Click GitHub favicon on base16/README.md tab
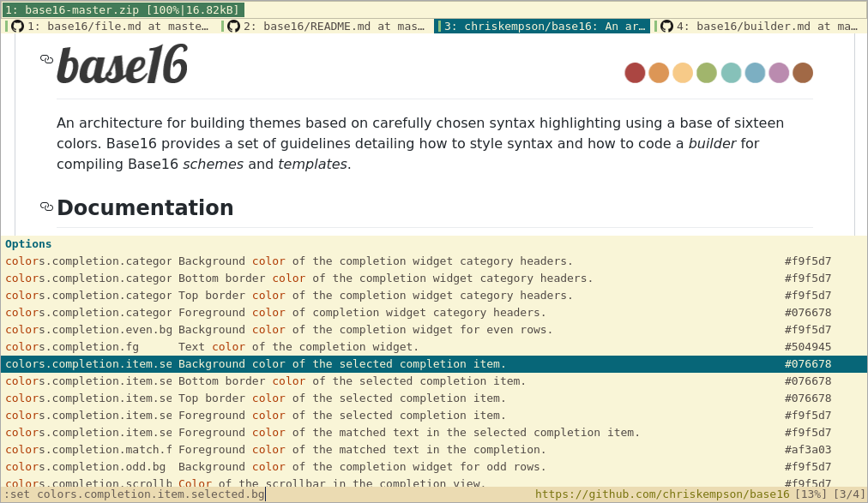This screenshot has width=868, height=503. click(x=233, y=27)
